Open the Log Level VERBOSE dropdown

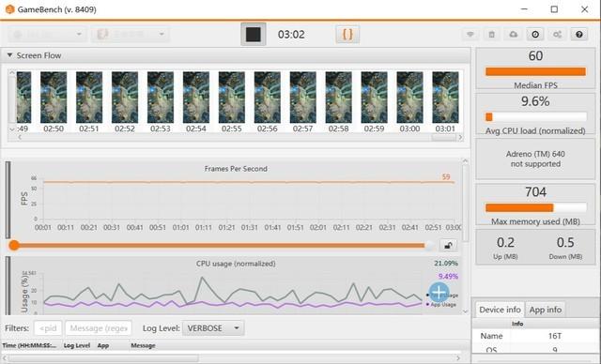pos(213,328)
